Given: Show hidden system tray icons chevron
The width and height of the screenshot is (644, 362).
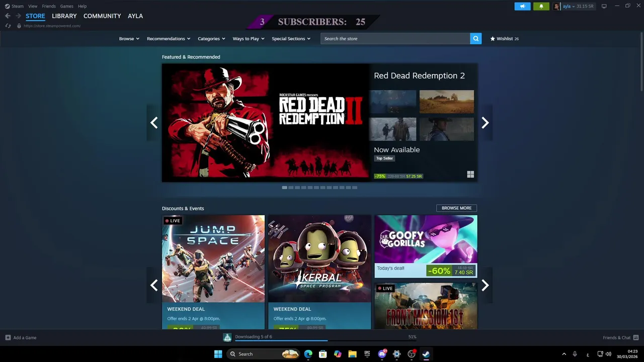Looking at the screenshot, I should pyautogui.click(x=564, y=354).
